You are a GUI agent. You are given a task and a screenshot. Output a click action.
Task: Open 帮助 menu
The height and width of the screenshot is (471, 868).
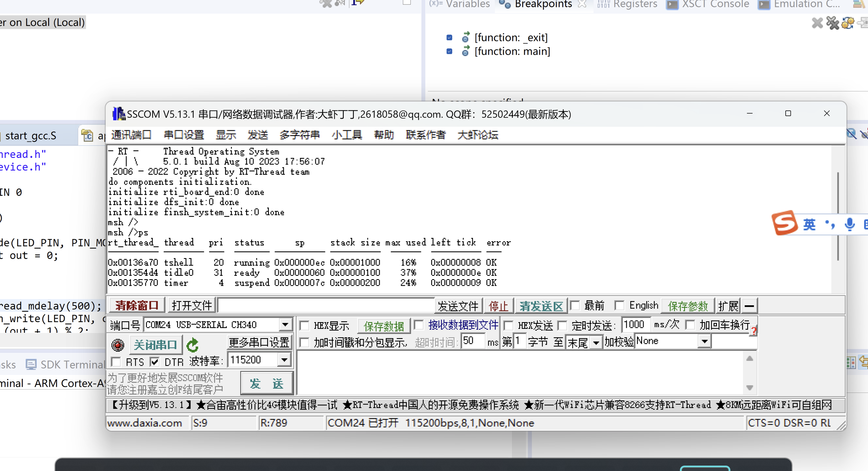[384, 135]
